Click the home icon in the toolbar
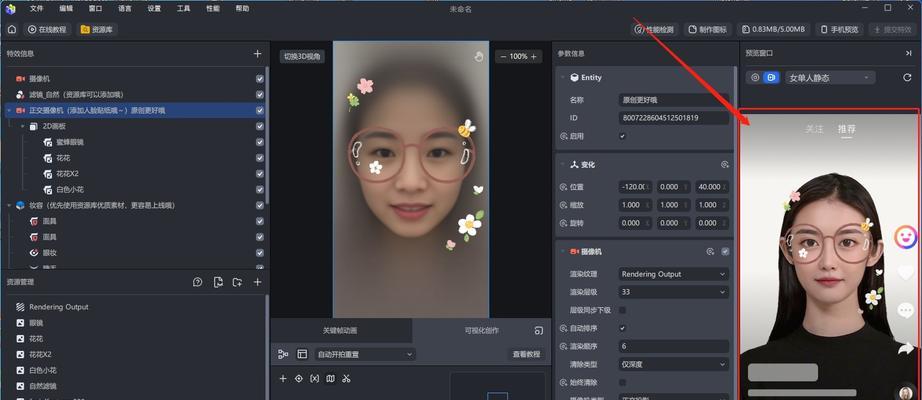 pyautogui.click(x=12, y=30)
